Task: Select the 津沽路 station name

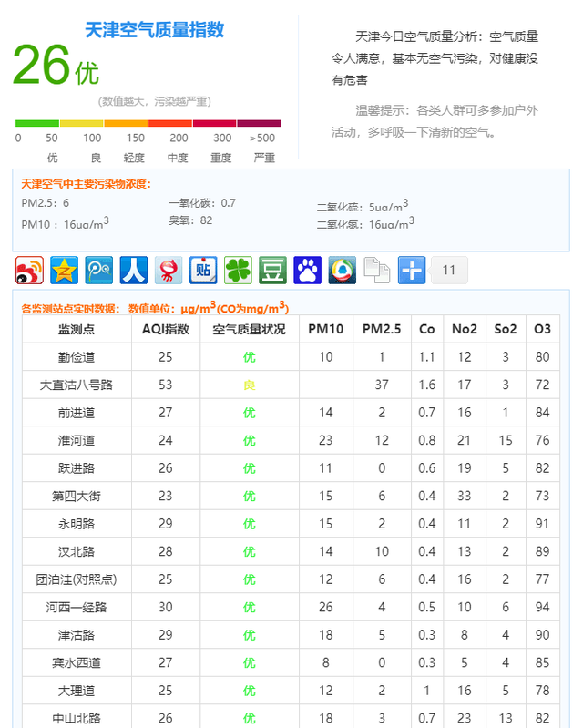Action: [x=77, y=635]
